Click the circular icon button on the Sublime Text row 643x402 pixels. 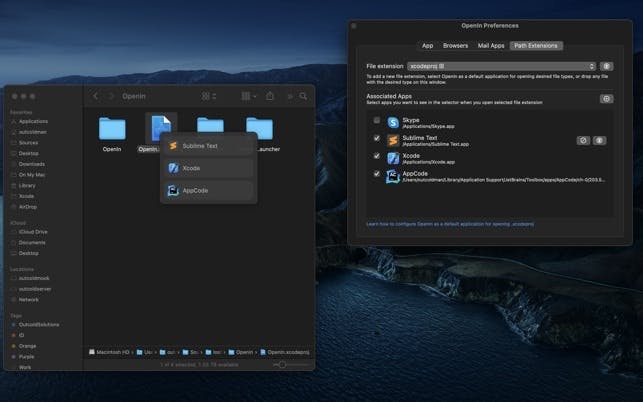click(x=583, y=141)
